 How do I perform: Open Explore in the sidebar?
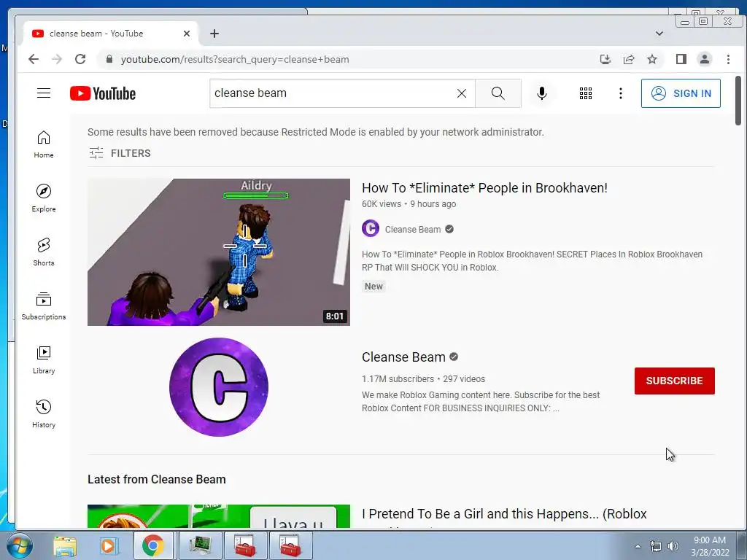point(44,198)
